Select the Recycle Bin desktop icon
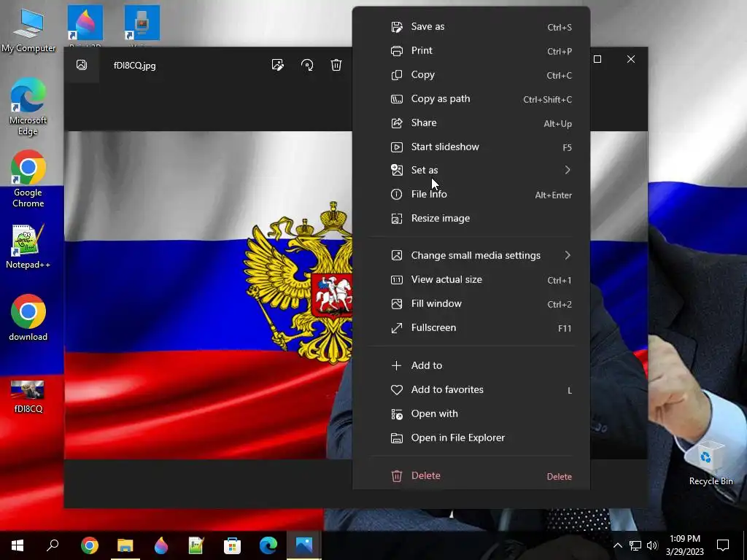The height and width of the screenshot is (560, 747). pos(711,463)
